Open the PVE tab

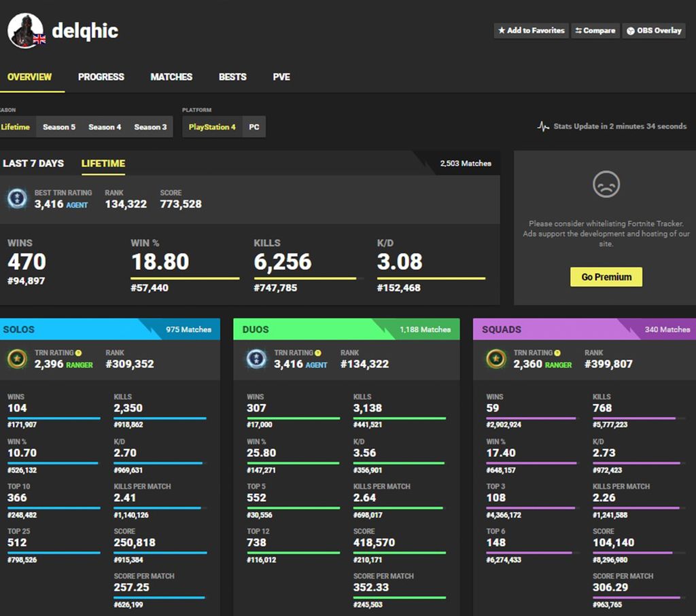(281, 77)
